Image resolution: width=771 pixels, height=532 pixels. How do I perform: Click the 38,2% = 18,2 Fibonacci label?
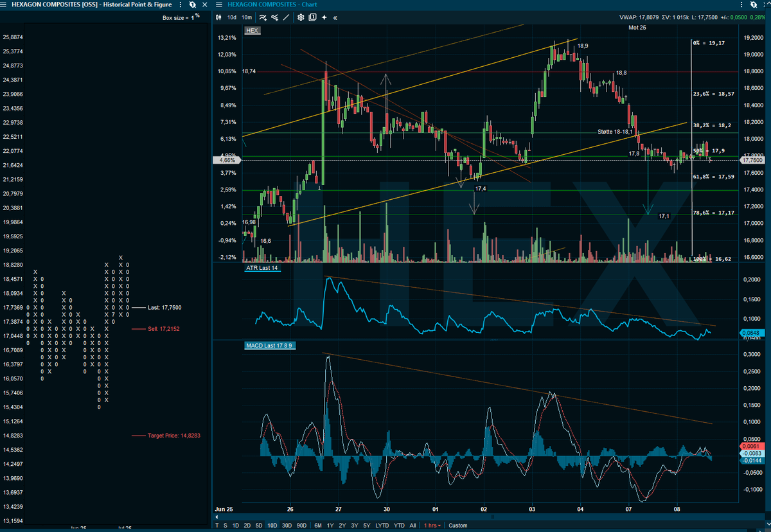[713, 125]
